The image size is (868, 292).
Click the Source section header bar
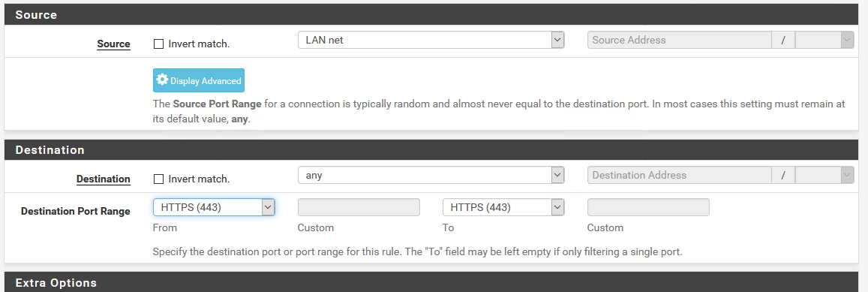pos(431,14)
